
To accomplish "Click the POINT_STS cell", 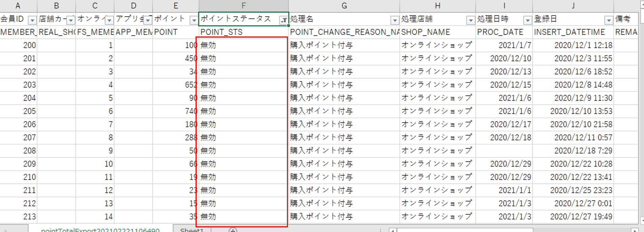I will coord(243,32).
